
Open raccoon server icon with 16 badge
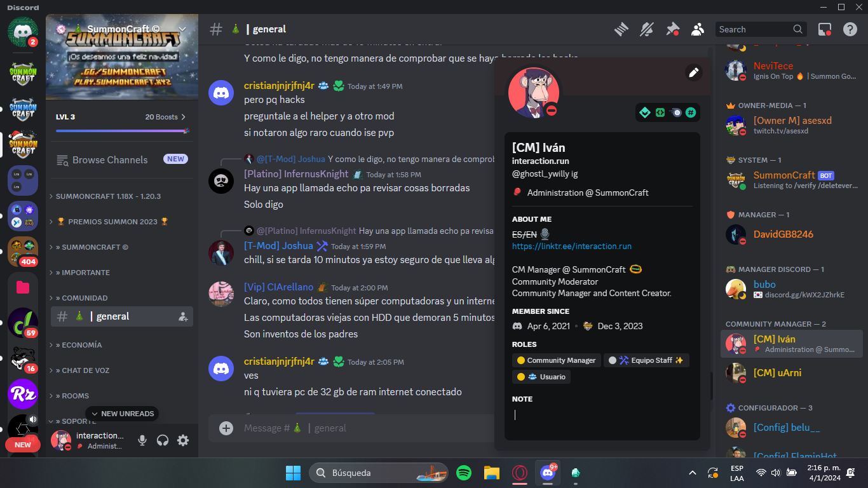[x=23, y=358]
